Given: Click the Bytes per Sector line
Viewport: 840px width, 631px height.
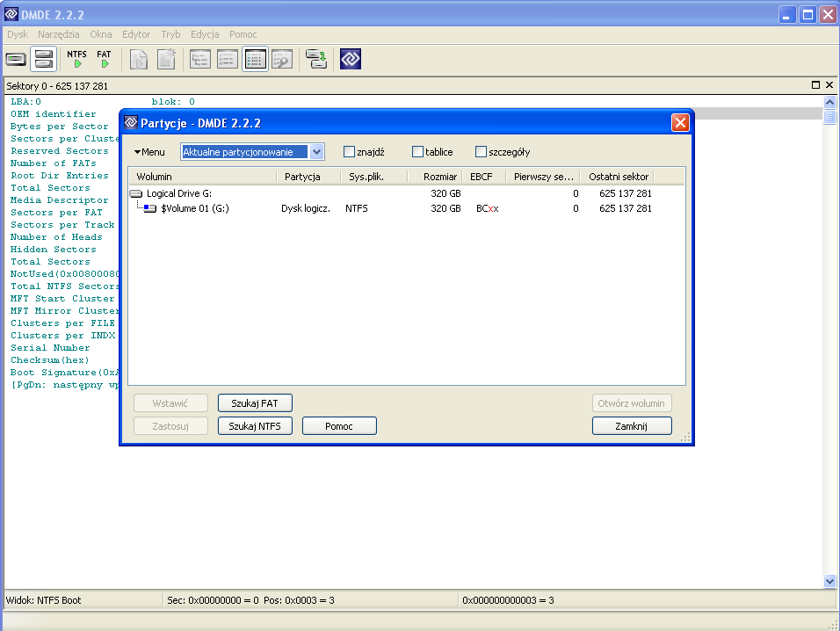Looking at the screenshot, I should [59, 127].
